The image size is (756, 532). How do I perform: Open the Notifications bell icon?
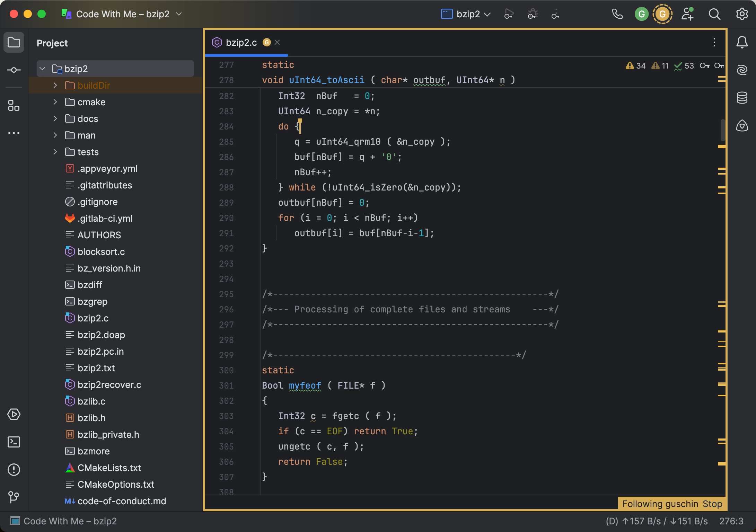coord(742,43)
